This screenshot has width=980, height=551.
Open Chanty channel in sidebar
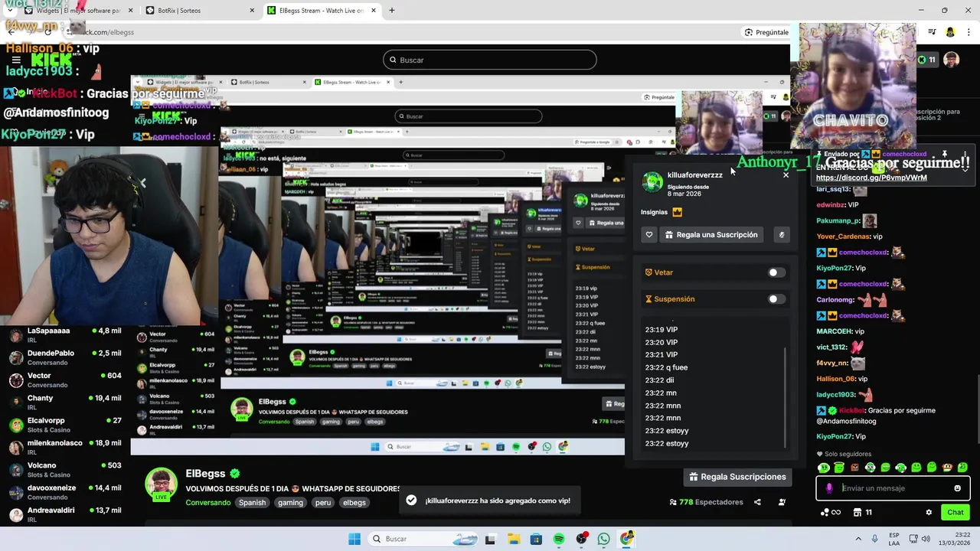65,403
